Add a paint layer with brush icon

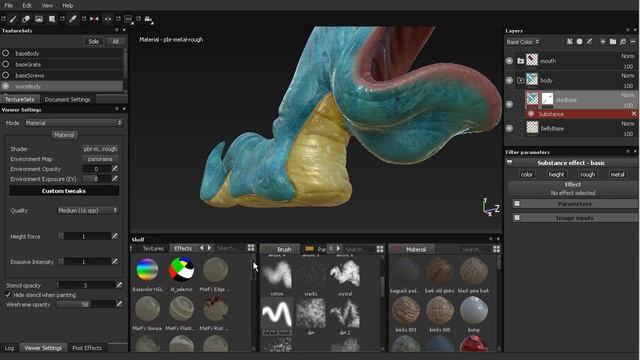(589, 42)
